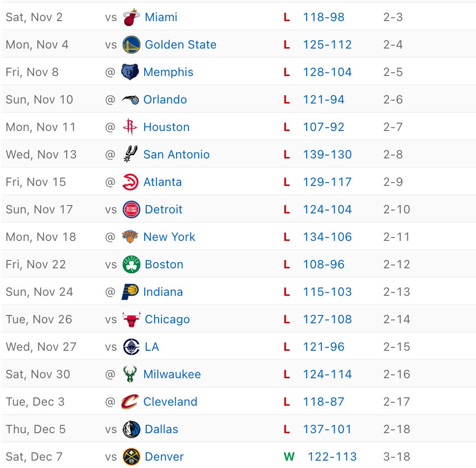Open the Indiana team link
Viewport: 476px width, 468px height.
tap(163, 292)
